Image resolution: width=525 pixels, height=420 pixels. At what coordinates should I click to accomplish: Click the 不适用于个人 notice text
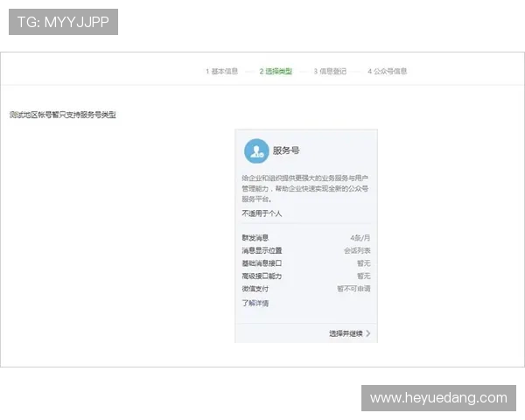point(262,213)
